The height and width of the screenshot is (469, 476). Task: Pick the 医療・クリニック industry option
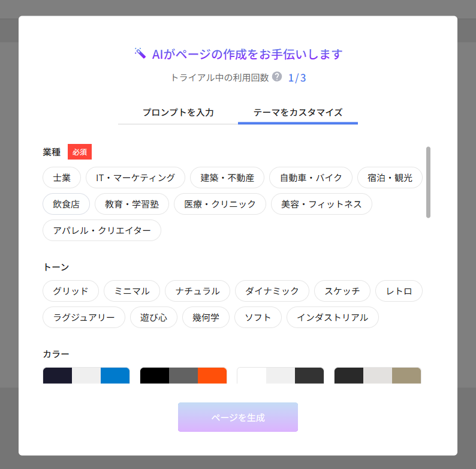[x=220, y=204]
